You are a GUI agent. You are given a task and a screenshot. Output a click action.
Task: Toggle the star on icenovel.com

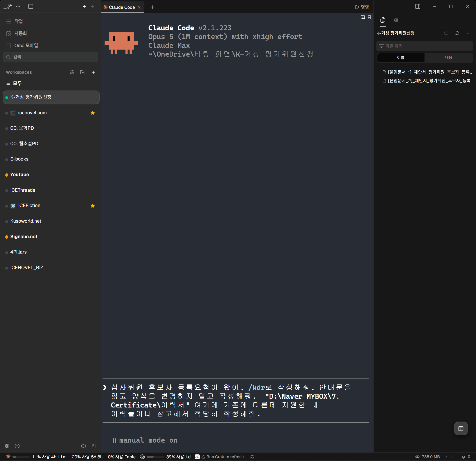[x=92, y=113]
